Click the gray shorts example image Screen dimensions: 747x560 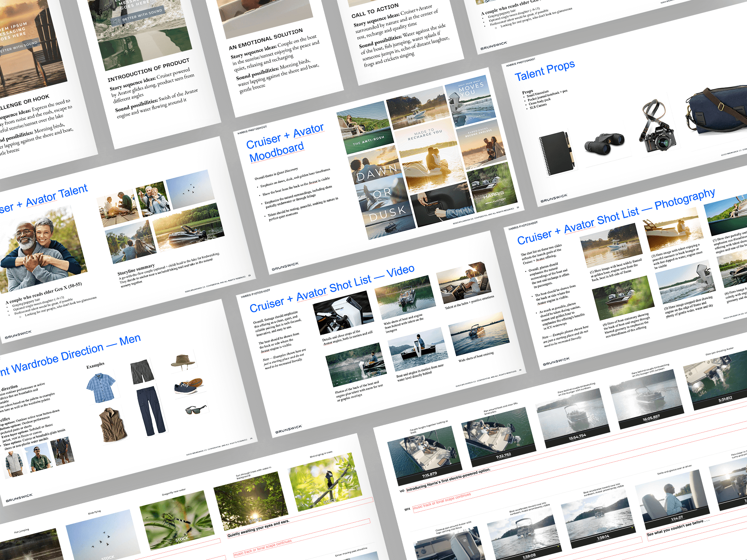(142, 371)
